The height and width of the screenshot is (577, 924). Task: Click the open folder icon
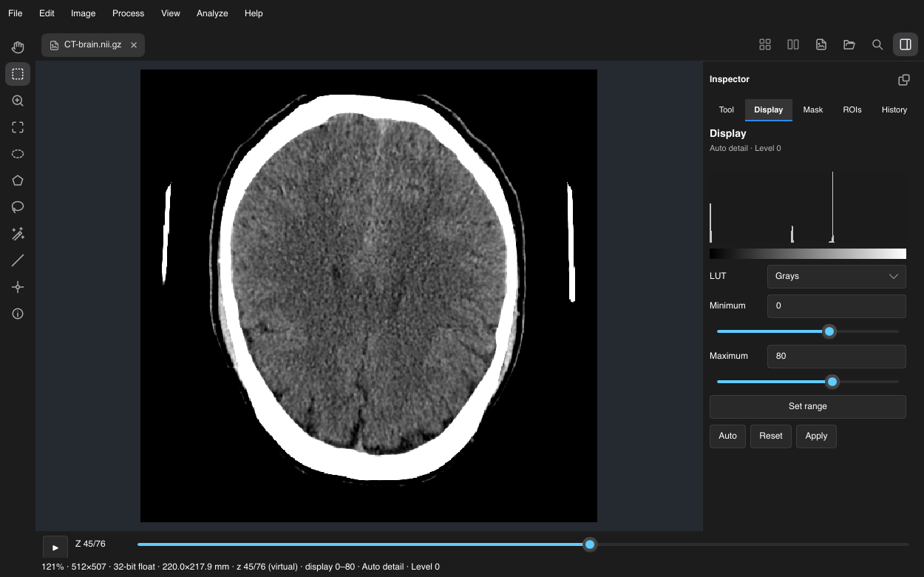849,44
